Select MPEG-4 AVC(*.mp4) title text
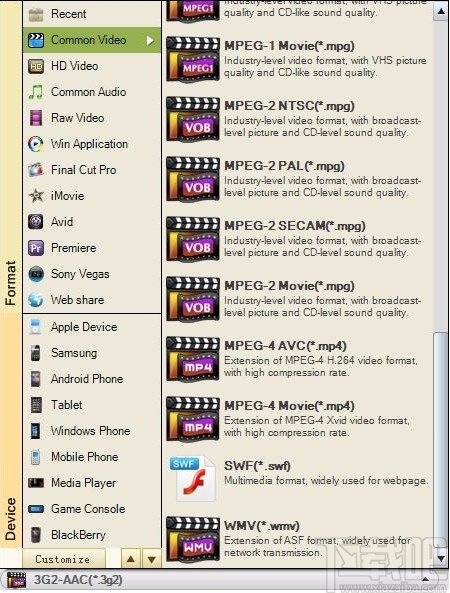450x593 pixels. 286,346
